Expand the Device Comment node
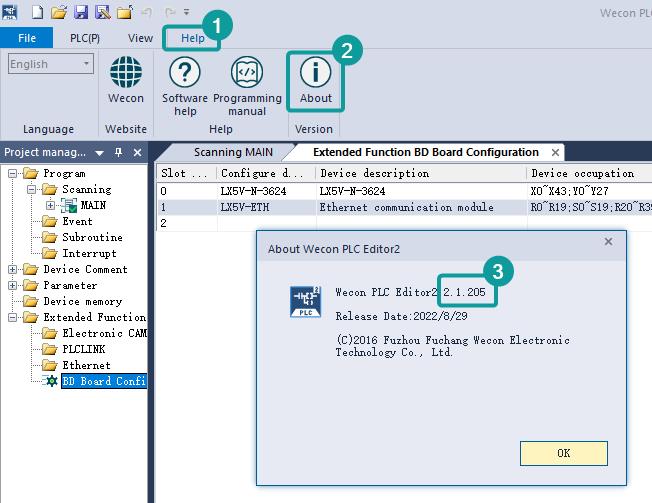 [13, 270]
